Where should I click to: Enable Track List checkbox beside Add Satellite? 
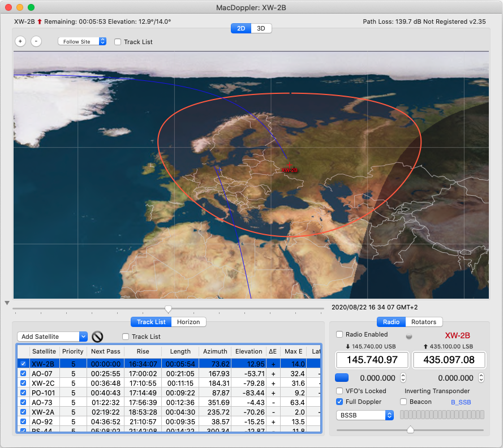(x=126, y=337)
